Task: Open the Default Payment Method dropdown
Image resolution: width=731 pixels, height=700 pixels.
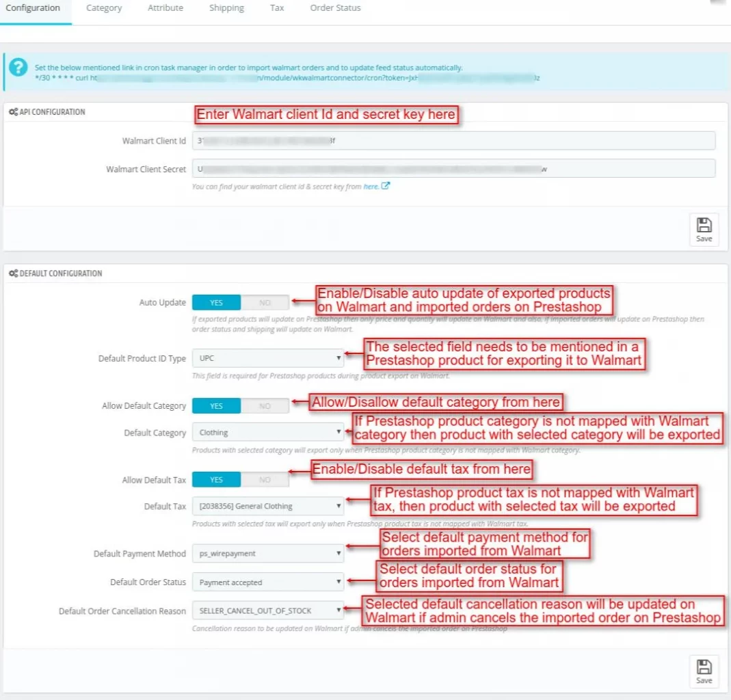Action: tap(268, 554)
